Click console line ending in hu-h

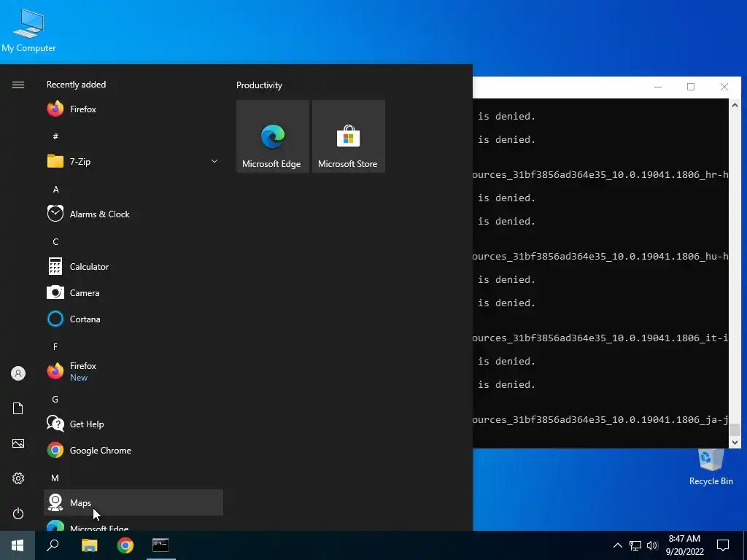pyautogui.click(x=600, y=256)
